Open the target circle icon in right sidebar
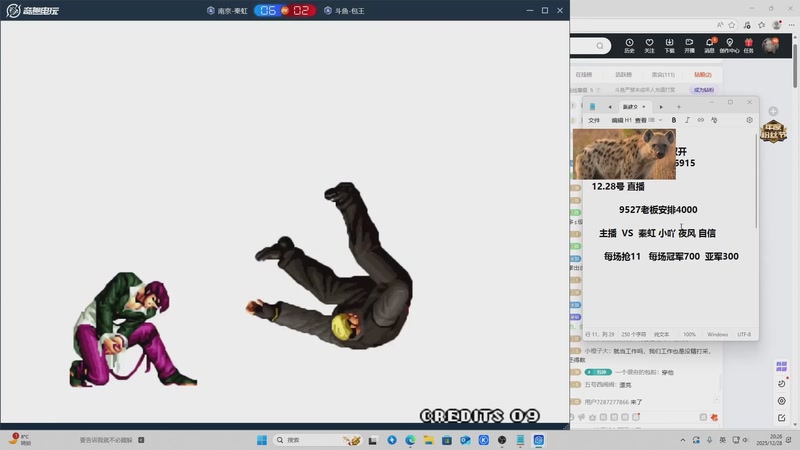 781,401
